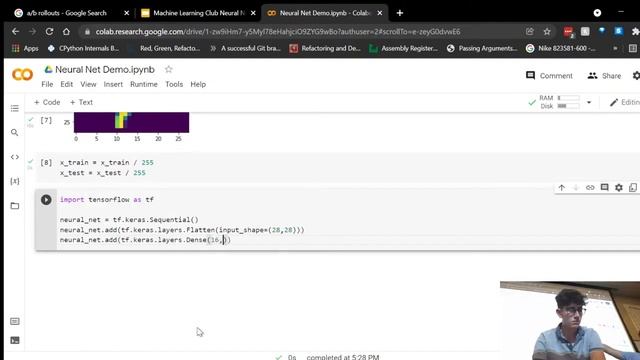Image resolution: width=640 pixels, height=360 pixels.
Task: Open the Insert menu
Action: click(113, 84)
